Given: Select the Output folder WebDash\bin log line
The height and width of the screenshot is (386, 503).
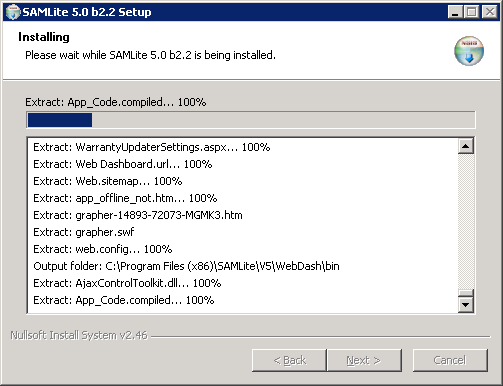Looking at the screenshot, I should point(186,266).
